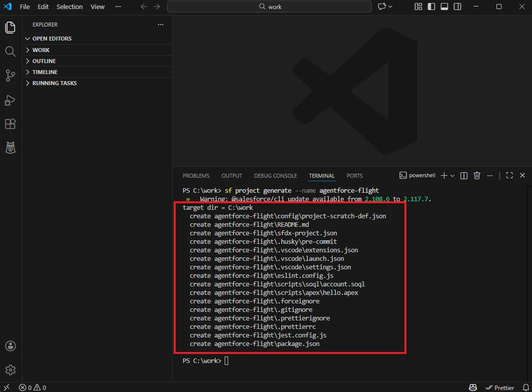Select the powershell terminal label
532x392 pixels.
[417, 175]
